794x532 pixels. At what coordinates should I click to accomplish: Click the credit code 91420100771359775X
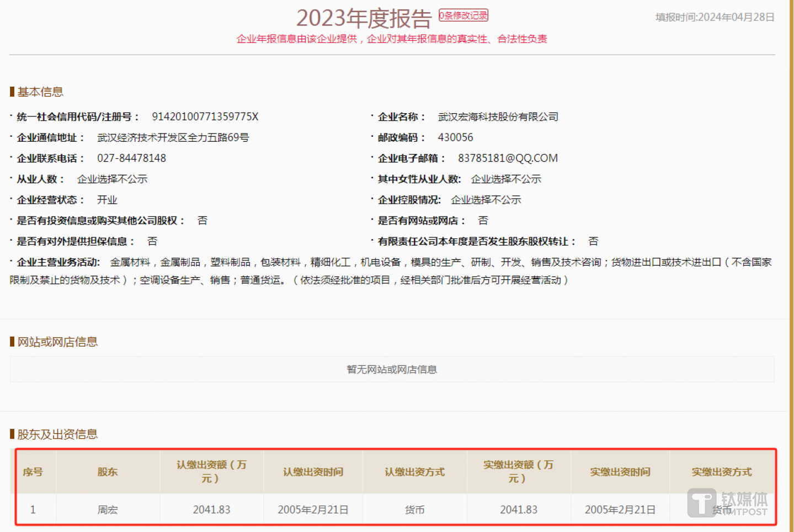(x=205, y=117)
